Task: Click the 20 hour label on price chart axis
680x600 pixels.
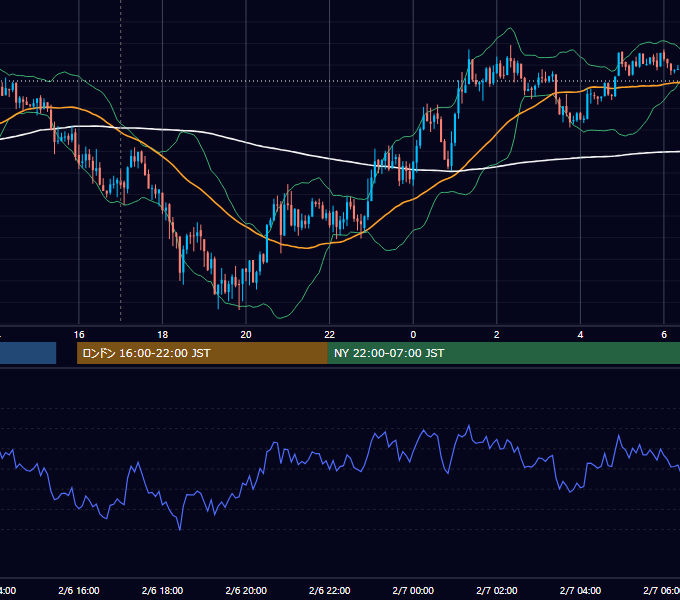Action: coord(246,335)
